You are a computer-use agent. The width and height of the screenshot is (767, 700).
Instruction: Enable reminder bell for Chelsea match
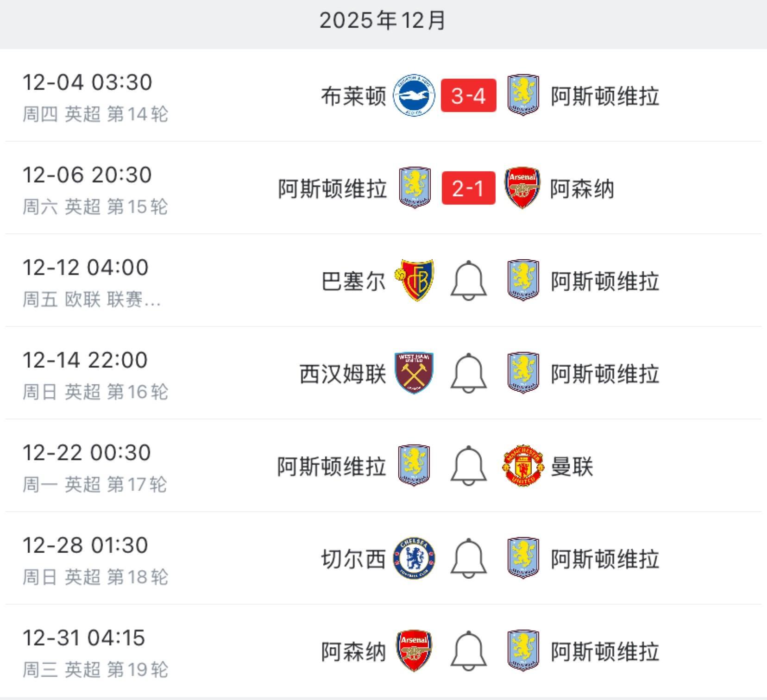tap(468, 558)
